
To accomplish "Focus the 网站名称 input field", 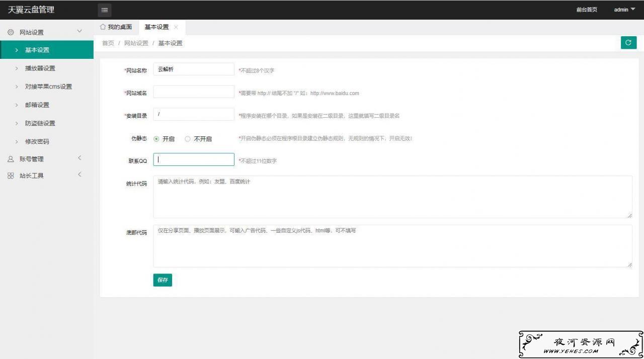I will click(x=194, y=69).
